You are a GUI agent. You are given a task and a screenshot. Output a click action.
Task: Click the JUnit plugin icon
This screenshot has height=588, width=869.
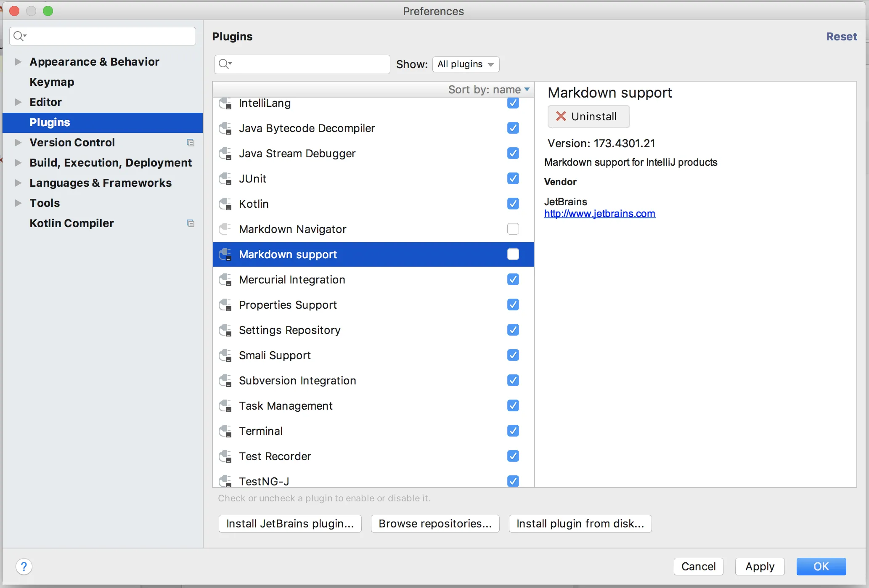pyautogui.click(x=225, y=179)
